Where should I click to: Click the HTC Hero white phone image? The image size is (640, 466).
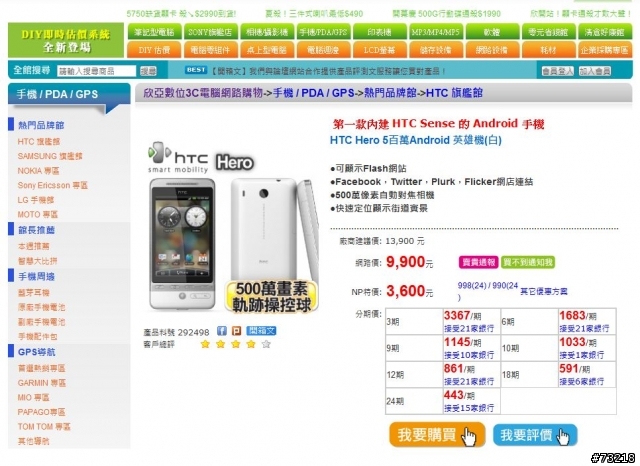click(x=233, y=244)
